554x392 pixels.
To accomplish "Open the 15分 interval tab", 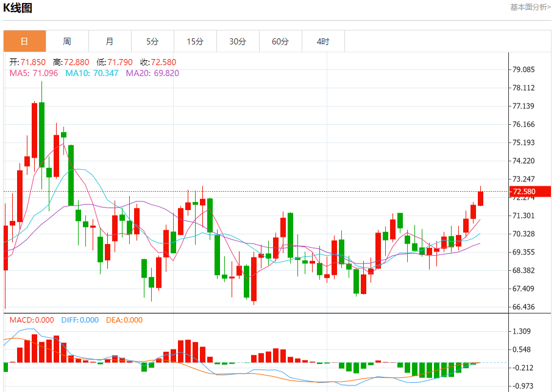I will point(196,41).
